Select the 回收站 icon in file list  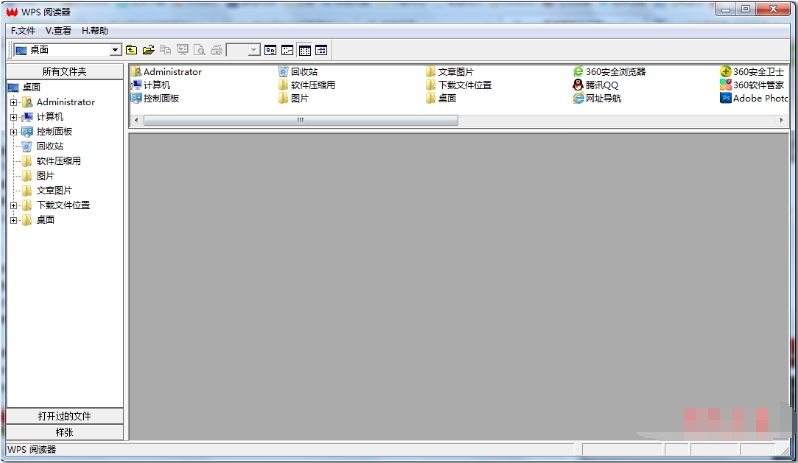283,72
